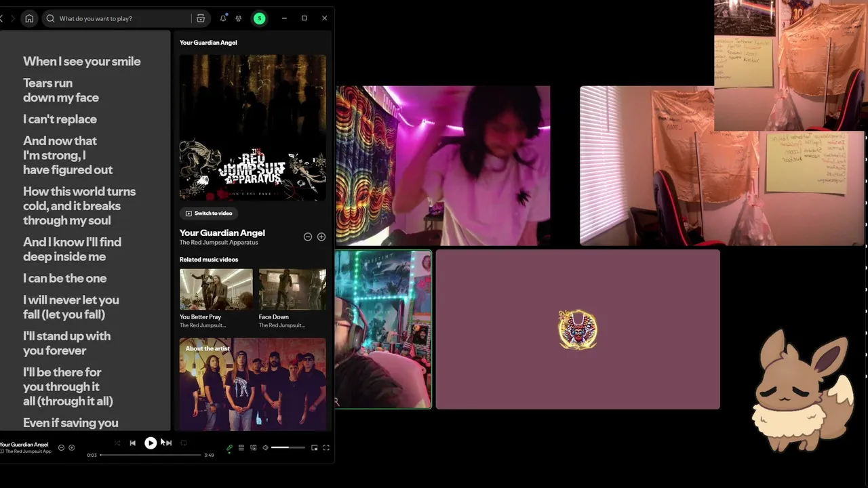Open the mini player

[x=314, y=447]
